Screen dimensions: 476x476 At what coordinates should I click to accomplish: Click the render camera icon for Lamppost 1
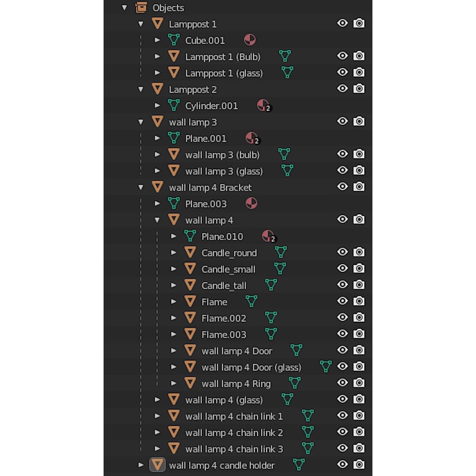click(359, 23)
